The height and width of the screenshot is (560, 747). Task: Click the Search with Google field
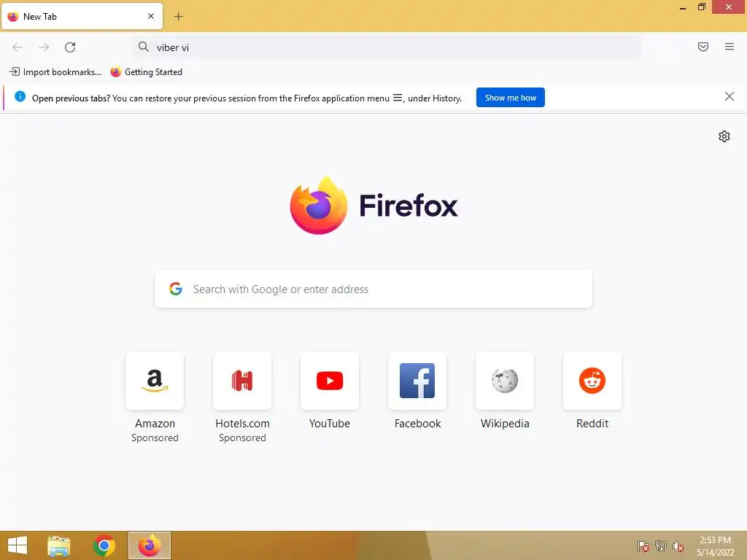click(x=373, y=289)
